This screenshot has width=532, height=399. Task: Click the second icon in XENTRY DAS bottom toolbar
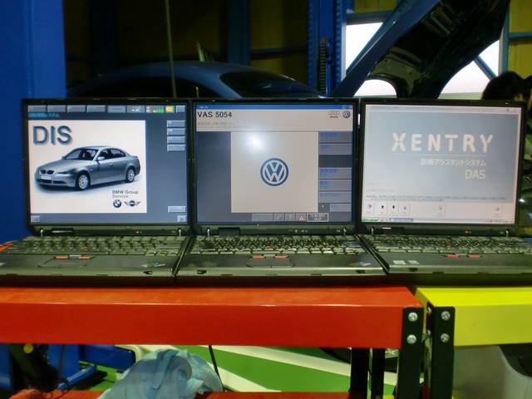[382, 209]
